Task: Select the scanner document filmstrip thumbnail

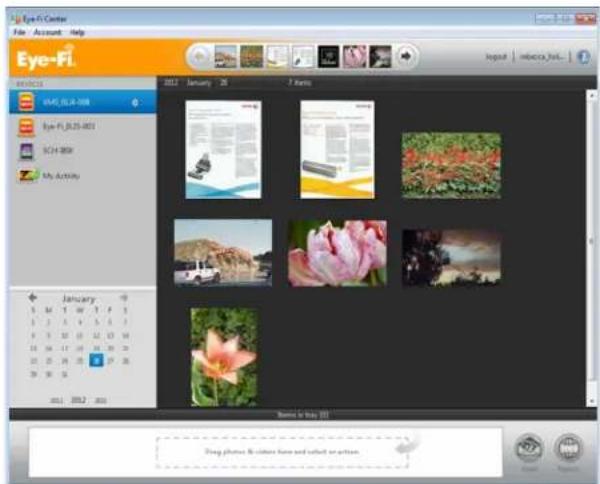Action: (303, 57)
